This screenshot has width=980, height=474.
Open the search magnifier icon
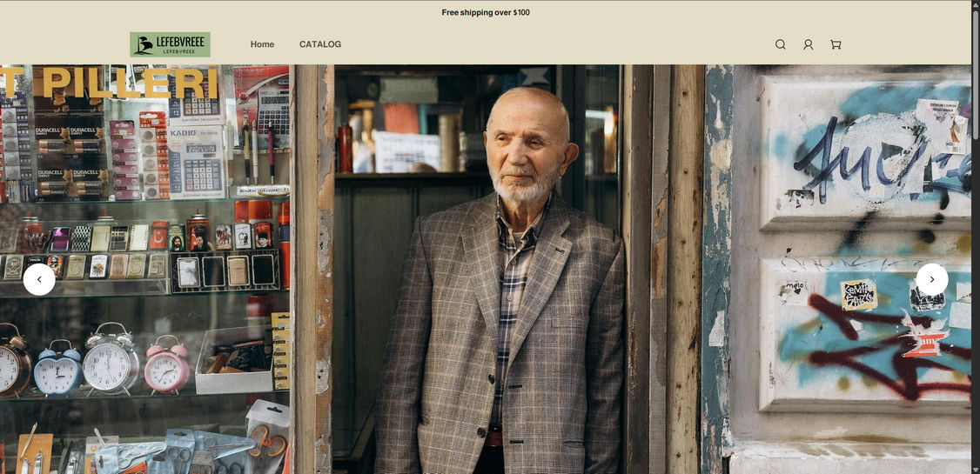click(780, 44)
